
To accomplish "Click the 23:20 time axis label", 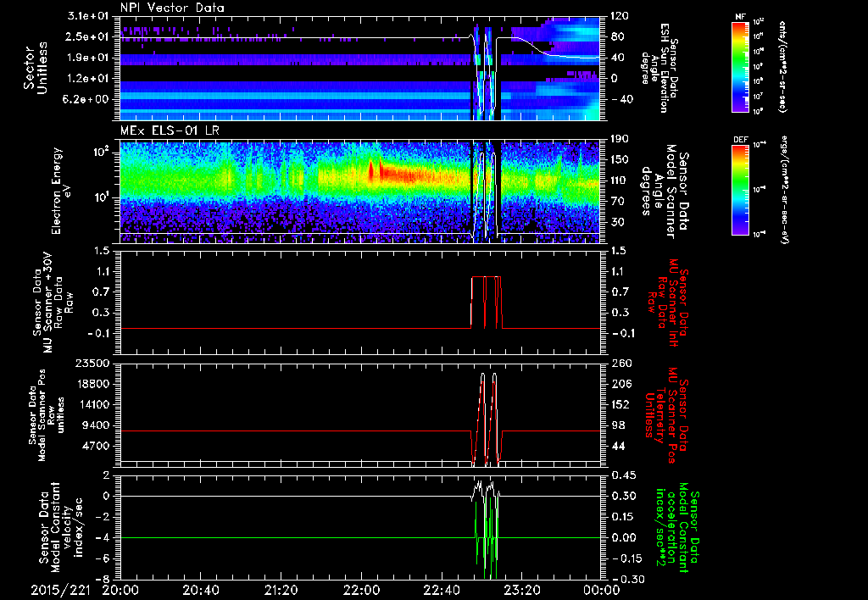I will tap(523, 590).
